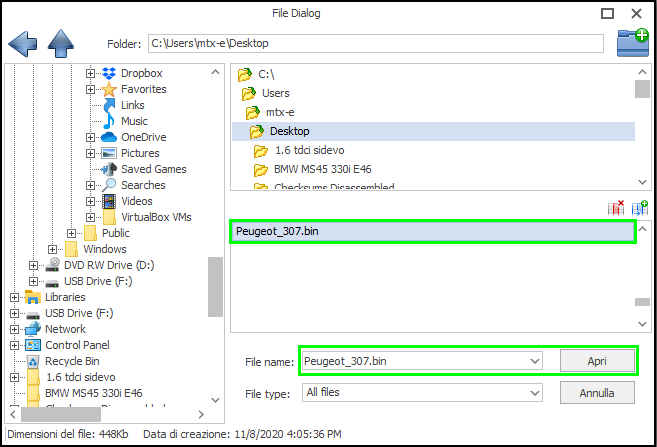Image resolution: width=657 pixels, height=447 pixels.
Task: Expand the Pictures folder node
Action: tap(90, 153)
